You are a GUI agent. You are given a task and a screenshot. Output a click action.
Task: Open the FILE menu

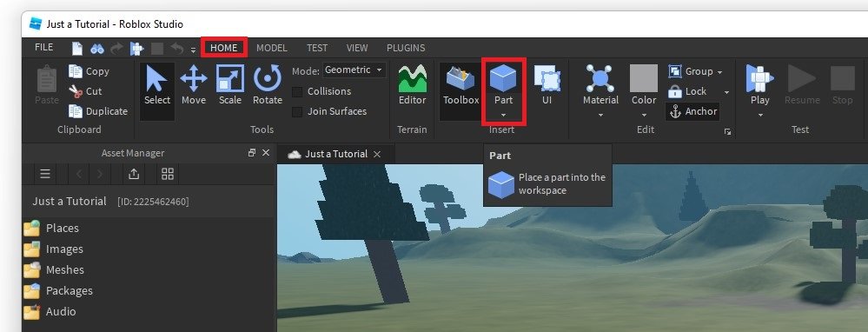[x=43, y=48]
